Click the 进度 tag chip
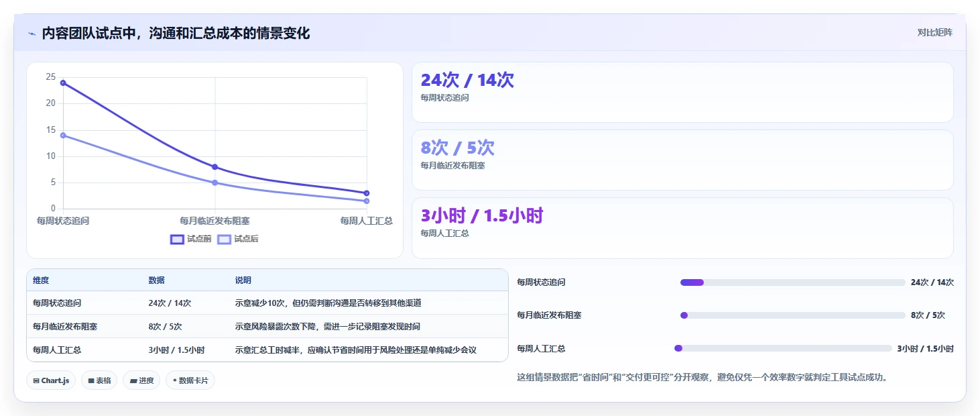The height and width of the screenshot is (416, 980). 141,380
